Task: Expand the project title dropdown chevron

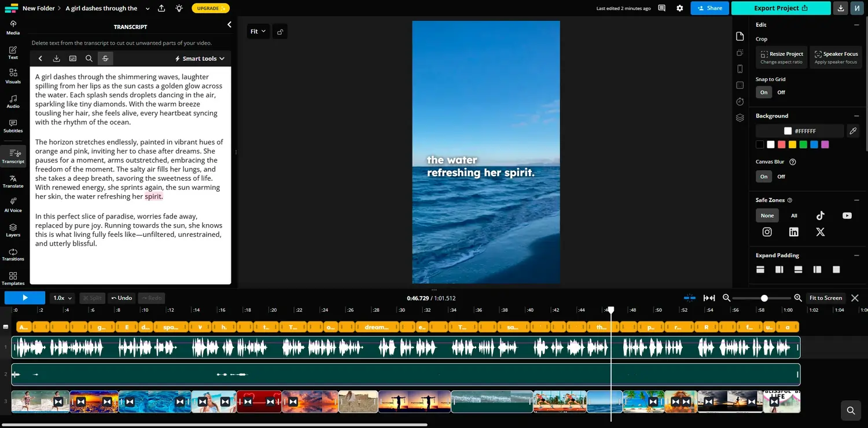Action: tap(148, 8)
